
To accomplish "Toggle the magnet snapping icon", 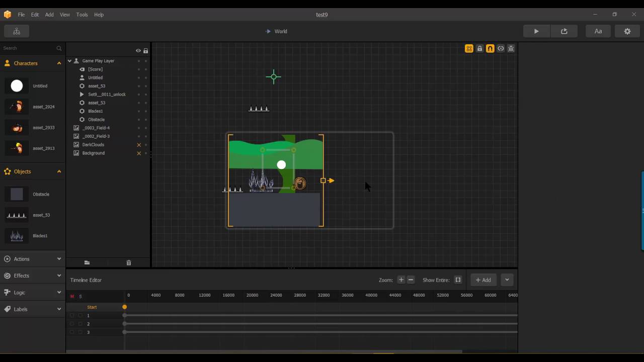I will pos(490,49).
